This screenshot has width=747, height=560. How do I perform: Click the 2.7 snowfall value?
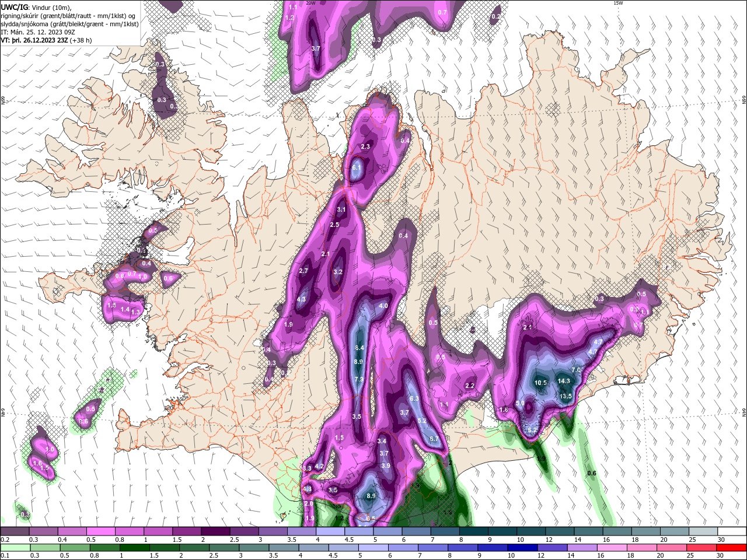pos(303,271)
